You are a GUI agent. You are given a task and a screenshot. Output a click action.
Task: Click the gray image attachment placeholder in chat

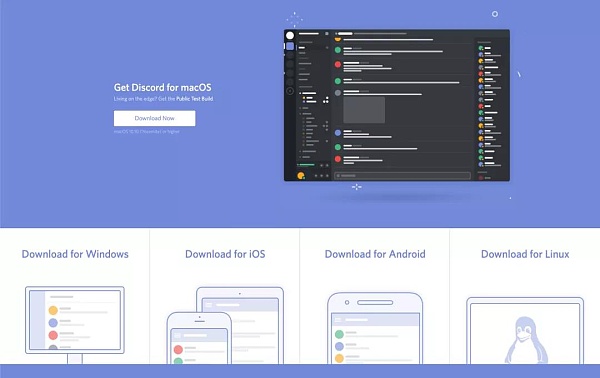(364, 110)
